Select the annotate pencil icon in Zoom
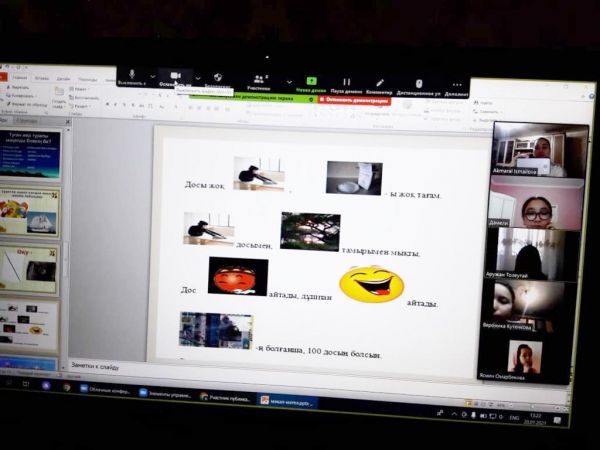The width and height of the screenshot is (600, 450). (380, 82)
